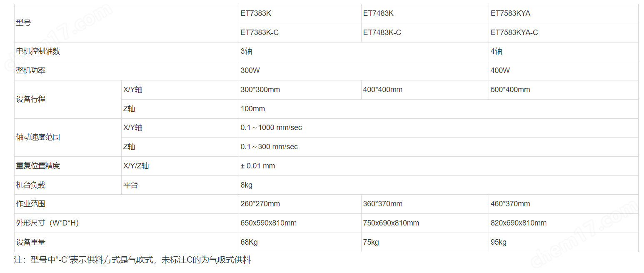Select the 8kg platform load cell
The height and width of the screenshot is (273, 644).
(246, 185)
